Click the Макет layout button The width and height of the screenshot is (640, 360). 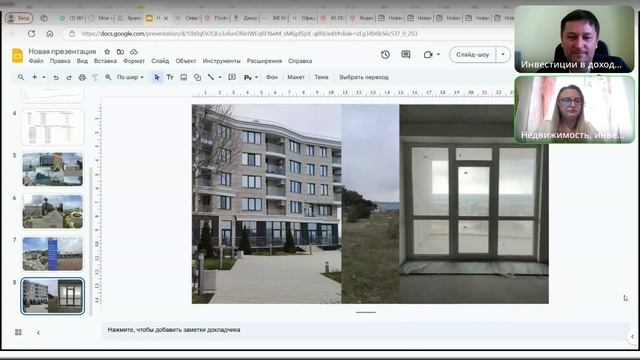pyautogui.click(x=296, y=77)
